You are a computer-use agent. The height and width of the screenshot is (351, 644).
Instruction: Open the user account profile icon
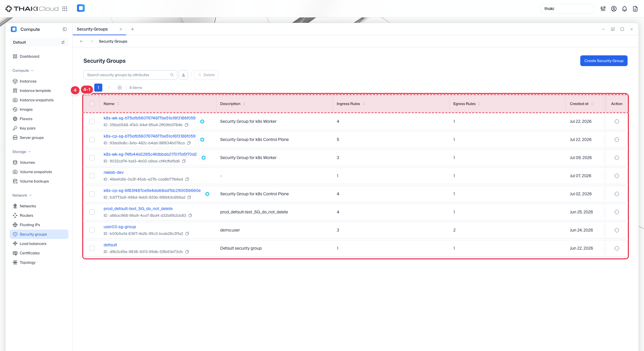[614, 9]
